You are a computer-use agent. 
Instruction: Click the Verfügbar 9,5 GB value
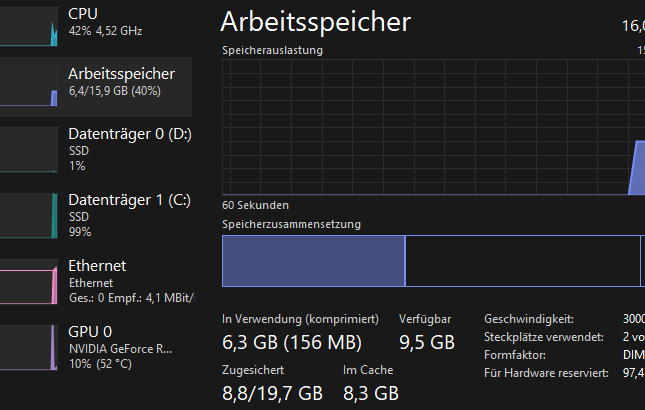coord(427,343)
